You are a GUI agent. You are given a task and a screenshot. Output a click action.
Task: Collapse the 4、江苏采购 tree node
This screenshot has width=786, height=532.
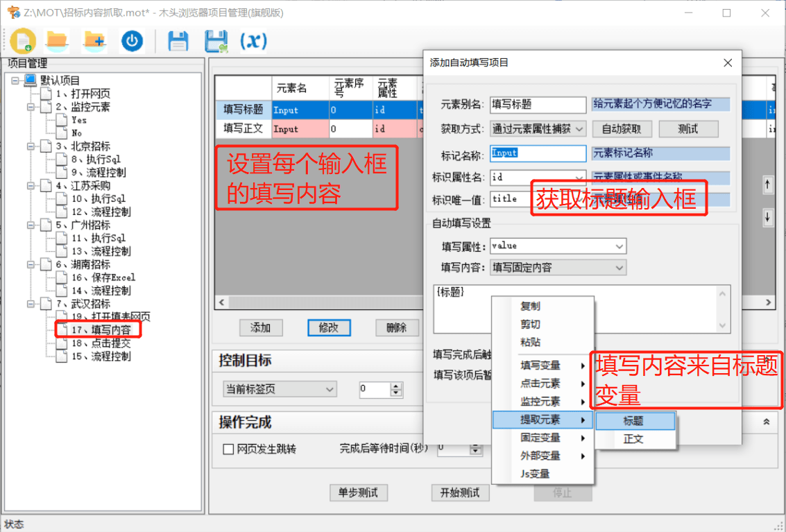pos(31,185)
